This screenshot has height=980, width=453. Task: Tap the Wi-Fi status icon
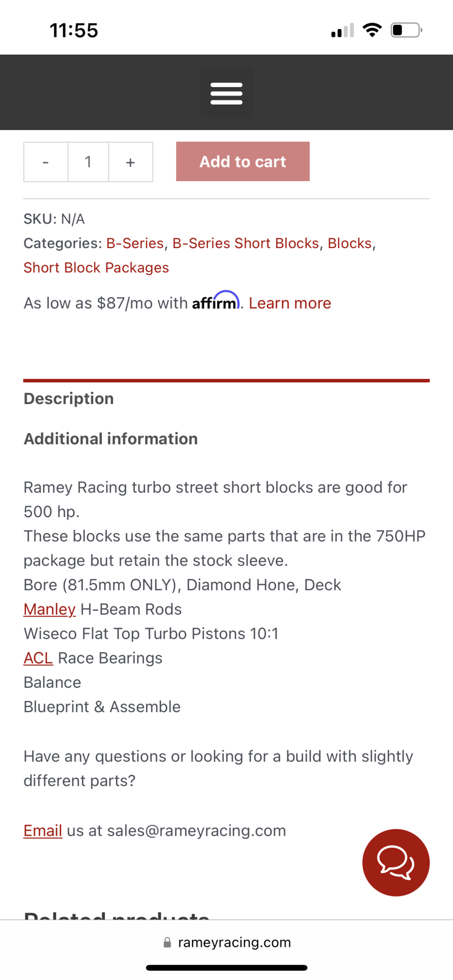[372, 30]
